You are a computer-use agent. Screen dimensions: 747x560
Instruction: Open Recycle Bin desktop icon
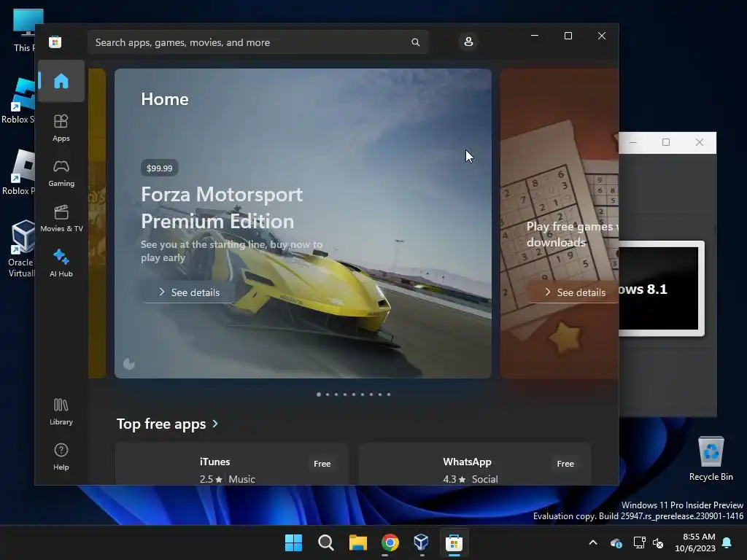(711, 459)
